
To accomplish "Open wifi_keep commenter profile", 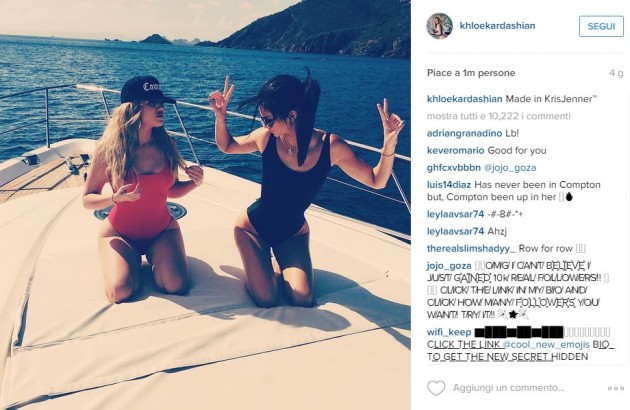I will (449, 332).
